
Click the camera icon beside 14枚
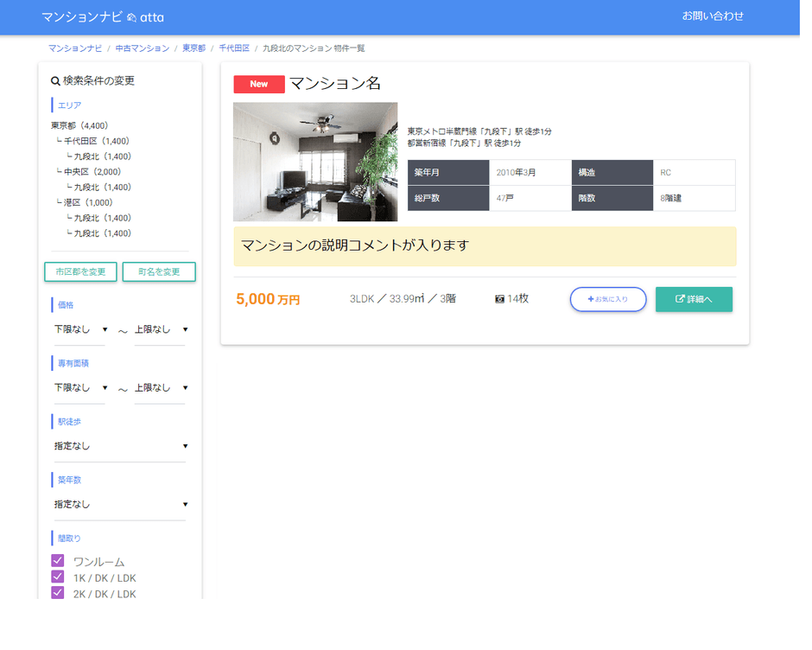[x=499, y=299]
